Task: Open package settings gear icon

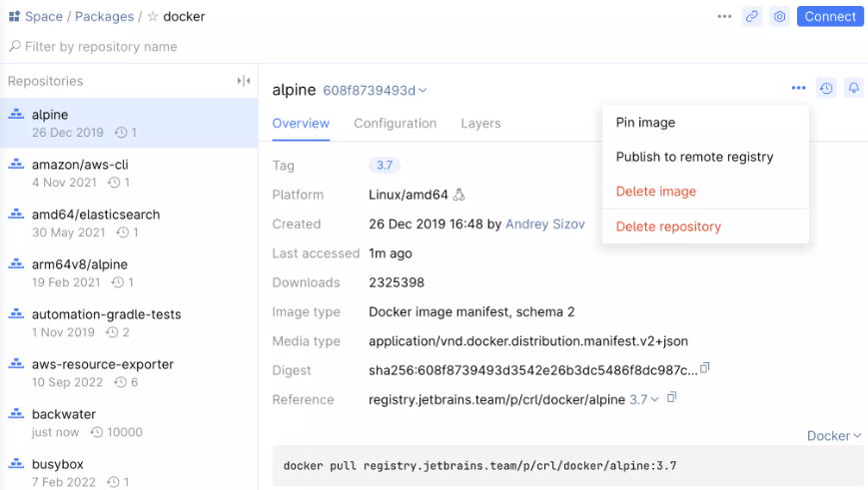Action: pyautogui.click(x=780, y=16)
